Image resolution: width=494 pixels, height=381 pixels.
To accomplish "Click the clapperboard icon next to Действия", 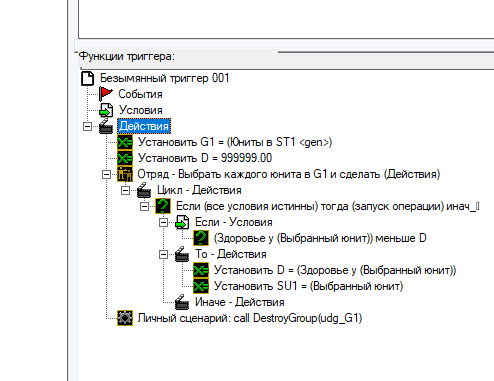I will click(106, 126).
